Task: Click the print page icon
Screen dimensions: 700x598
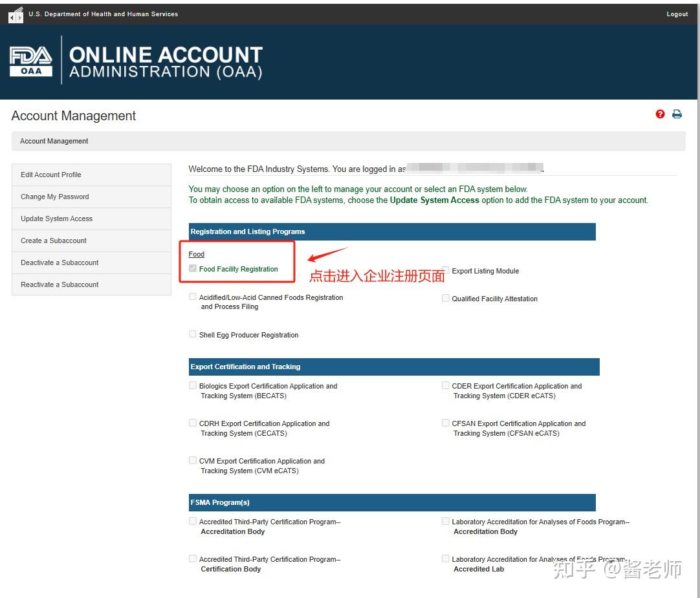Action: 677,114
